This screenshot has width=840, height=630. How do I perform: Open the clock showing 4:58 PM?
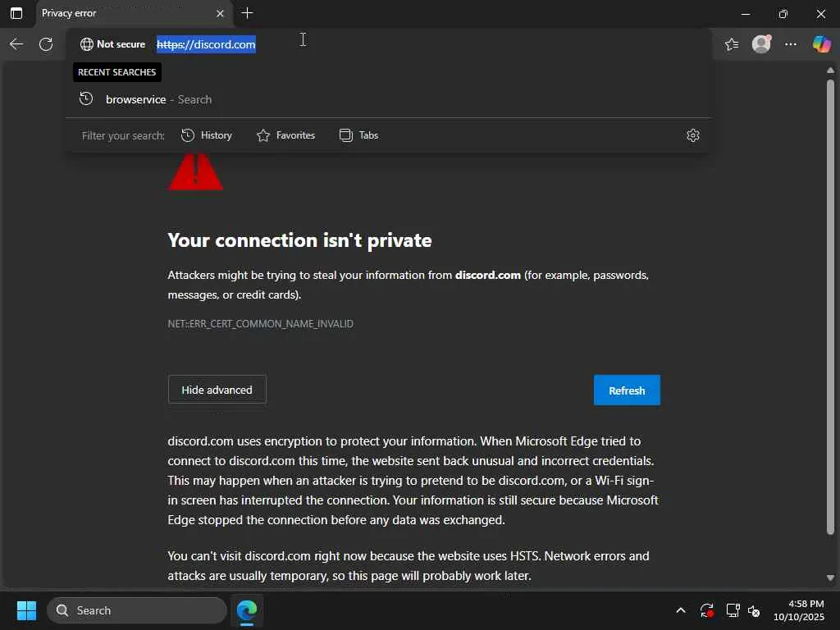[798, 610]
